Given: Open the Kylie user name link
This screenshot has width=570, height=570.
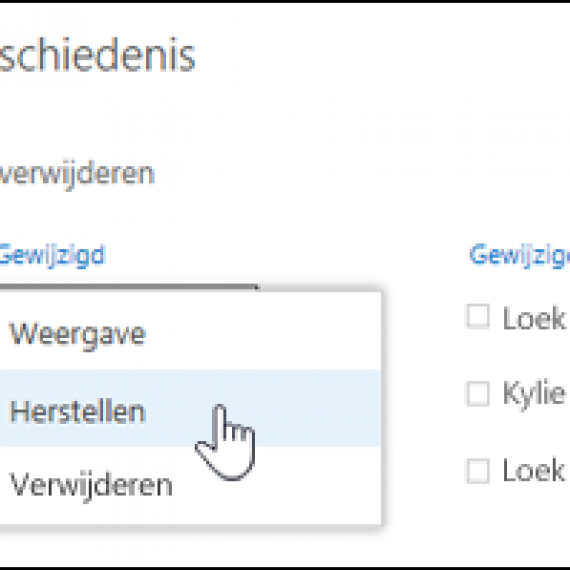Looking at the screenshot, I should [534, 393].
